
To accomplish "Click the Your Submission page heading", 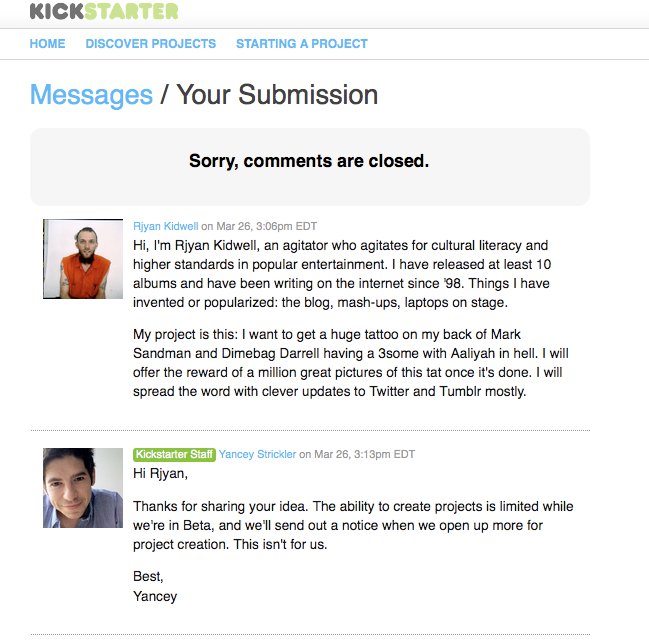I will pos(277,95).
